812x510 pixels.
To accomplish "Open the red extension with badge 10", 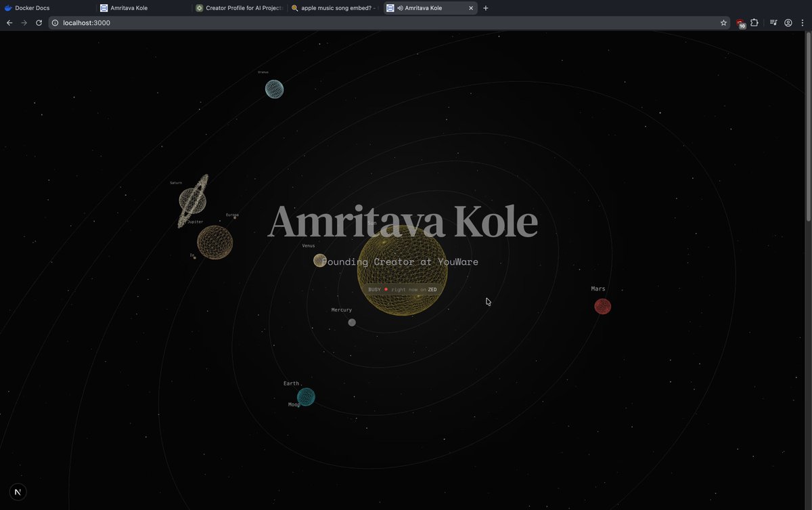I will (740, 23).
